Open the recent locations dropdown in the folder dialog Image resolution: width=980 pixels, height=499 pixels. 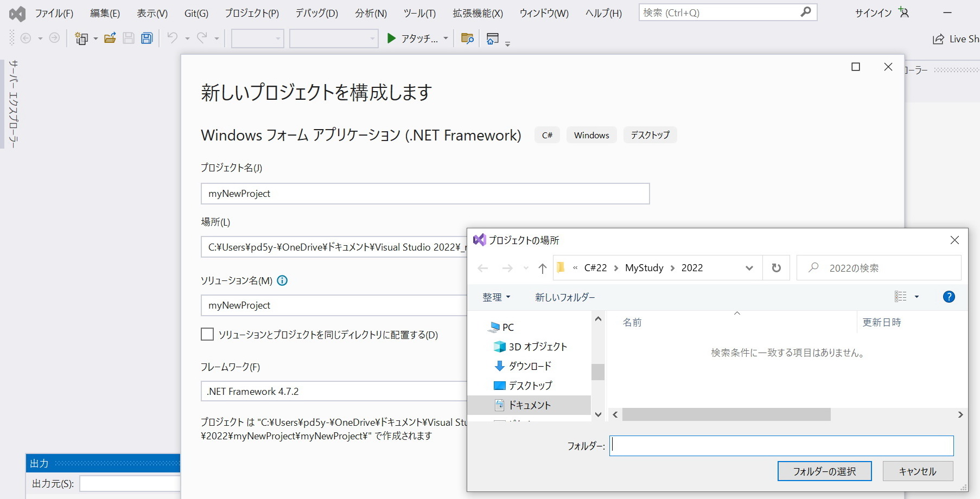525,268
